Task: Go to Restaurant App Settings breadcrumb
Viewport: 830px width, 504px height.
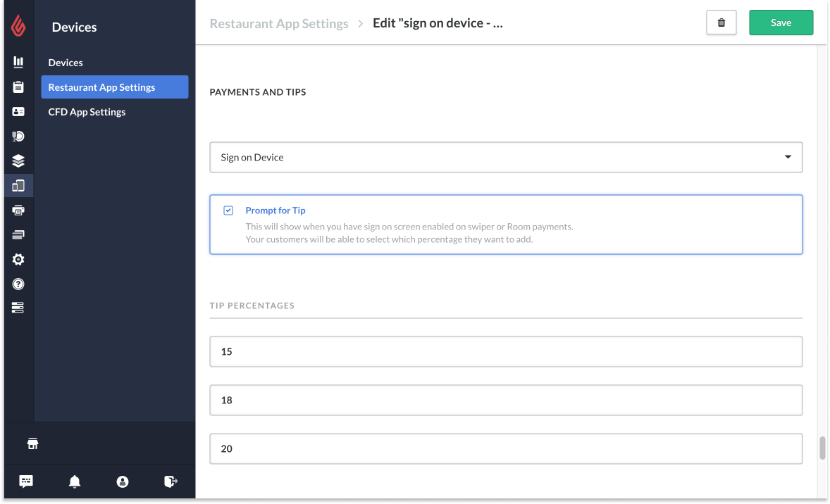Action: click(279, 23)
